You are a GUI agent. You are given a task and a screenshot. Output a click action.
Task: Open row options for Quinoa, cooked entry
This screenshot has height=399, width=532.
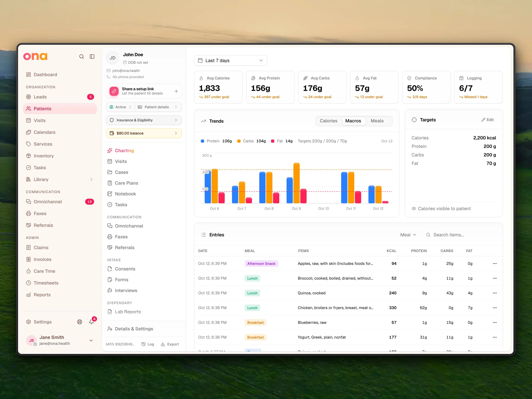click(495, 293)
